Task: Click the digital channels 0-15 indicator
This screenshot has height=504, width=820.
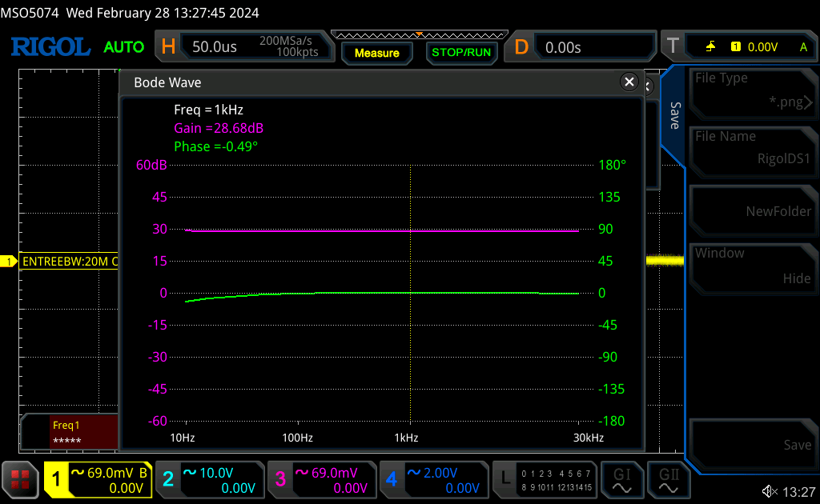Action: click(557, 480)
